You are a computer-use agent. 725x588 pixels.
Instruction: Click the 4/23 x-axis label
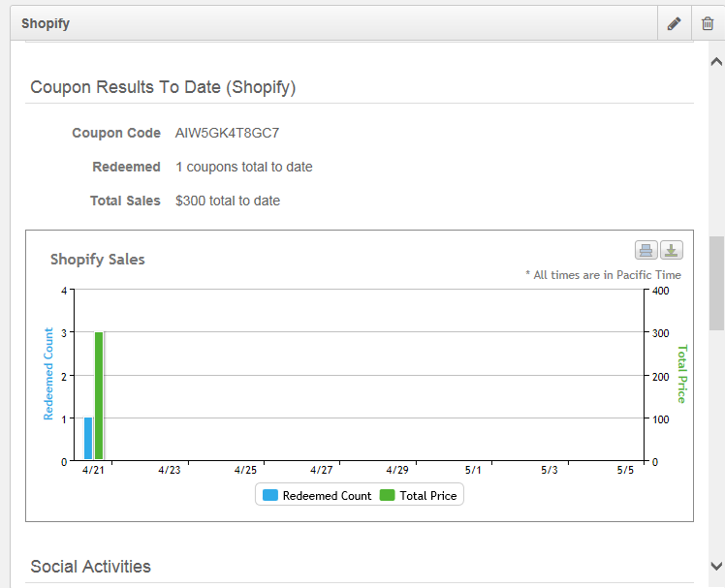170,470
